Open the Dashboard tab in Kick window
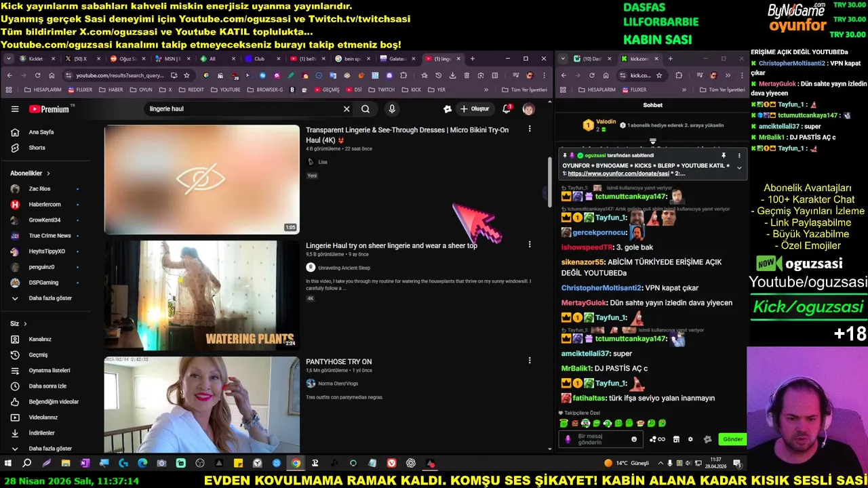This screenshot has width=868, height=488. tap(592, 58)
